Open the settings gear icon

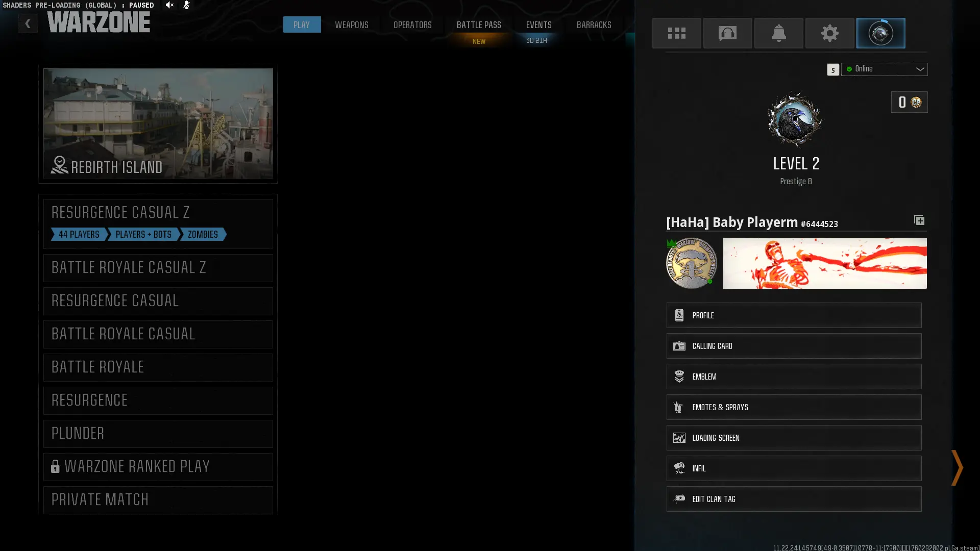pyautogui.click(x=829, y=33)
